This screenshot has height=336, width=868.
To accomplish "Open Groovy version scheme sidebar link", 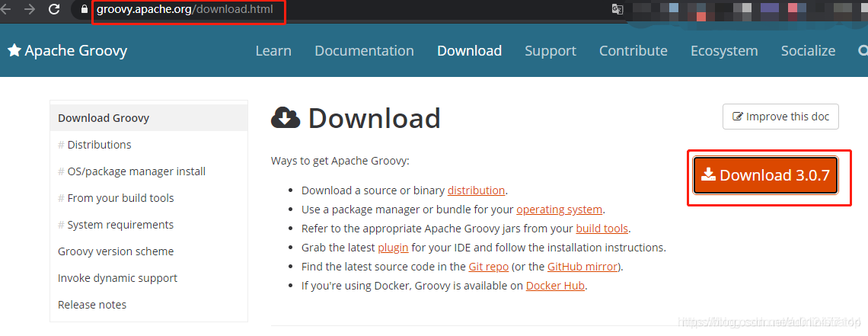I will point(116,251).
